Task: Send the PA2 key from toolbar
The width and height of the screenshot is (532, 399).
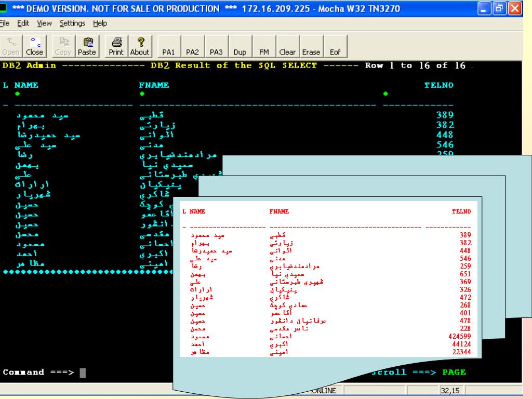Action: coord(192,46)
